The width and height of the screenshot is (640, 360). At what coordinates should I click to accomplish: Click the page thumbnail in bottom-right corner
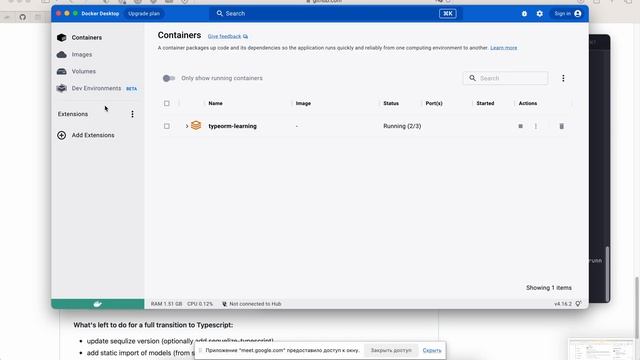pos(601,349)
